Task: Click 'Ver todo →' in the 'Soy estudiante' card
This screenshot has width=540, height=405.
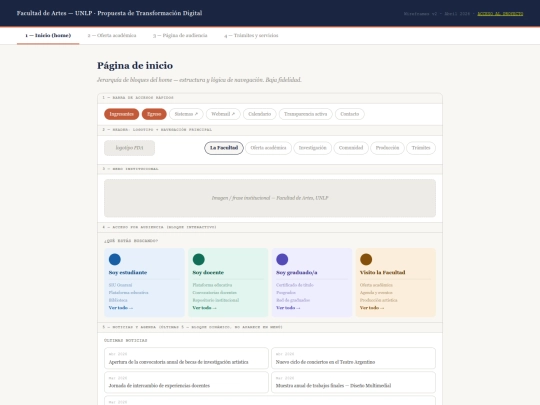Action: [121, 308]
